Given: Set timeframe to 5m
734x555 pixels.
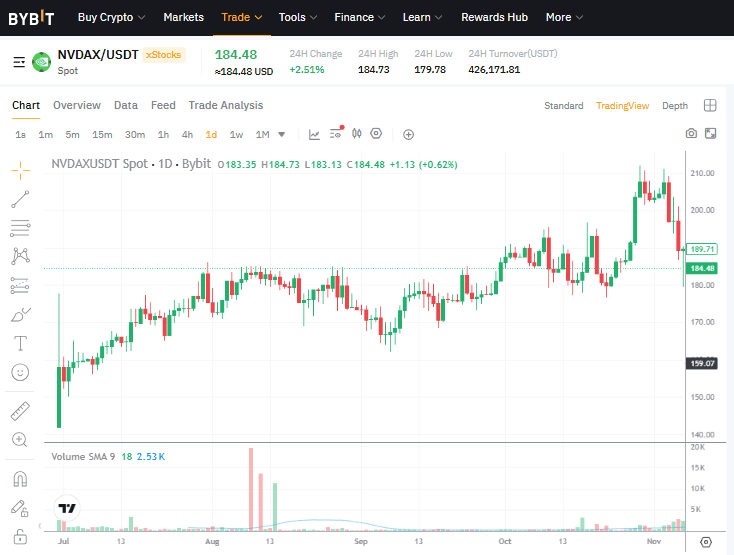Looking at the screenshot, I should click(72, 135).
